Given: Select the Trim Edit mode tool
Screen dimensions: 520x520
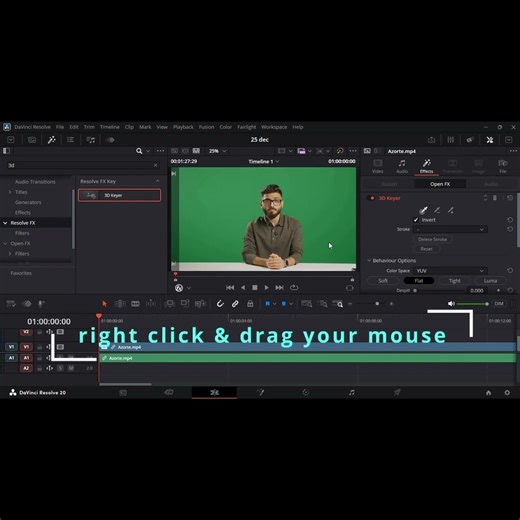Looking at the screenshot, I should pyautogui.click(x=120, y=304).
